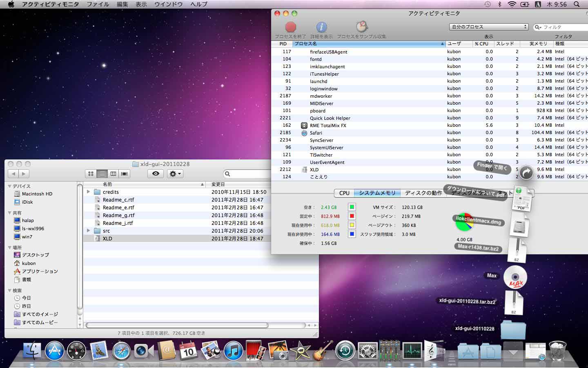Click the Spotlight magnifier in the menu bar

(577, 4)
